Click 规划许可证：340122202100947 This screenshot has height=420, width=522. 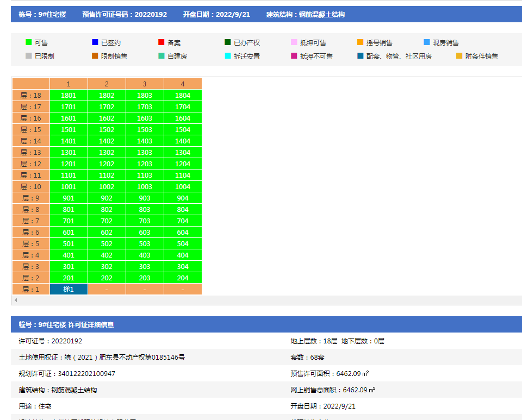pyautogui.click(x=67, y=373)
